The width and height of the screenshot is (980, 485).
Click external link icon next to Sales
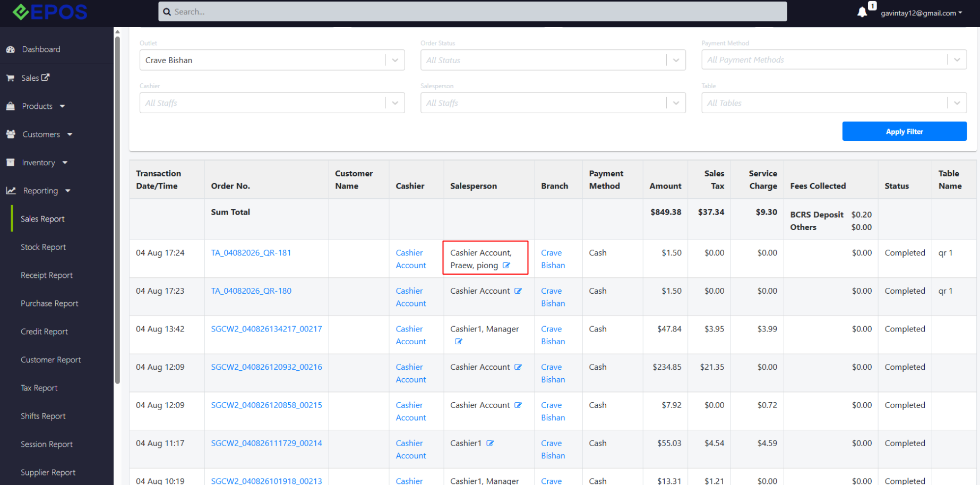click(46, 78)
